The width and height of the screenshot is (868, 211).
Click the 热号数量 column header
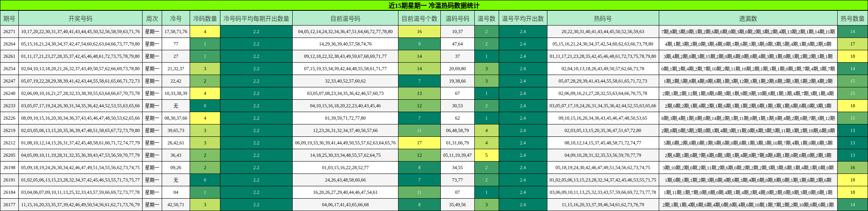click(852, 18)
